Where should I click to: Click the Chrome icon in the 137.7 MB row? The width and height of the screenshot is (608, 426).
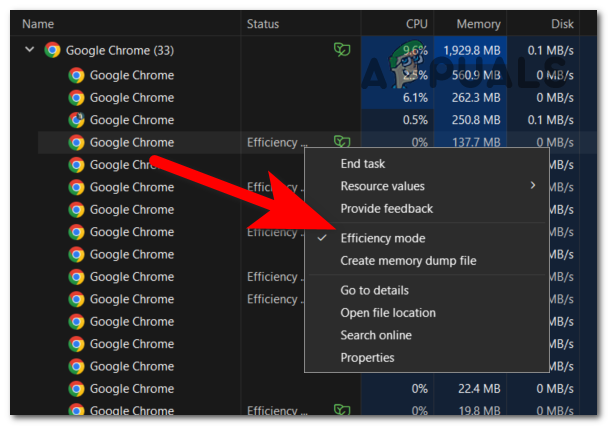click(x=76, y=143)
